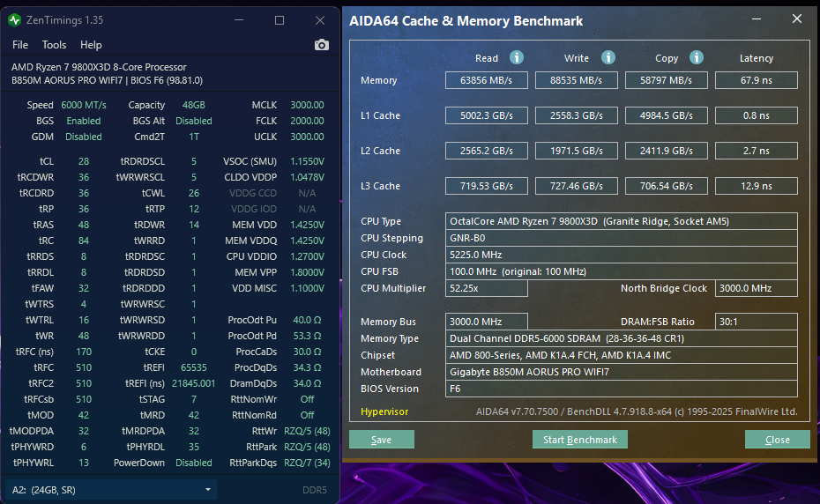Select L1 Cache Read 5002.3 GB/s
820x504 pixels.
pos(487,115)
